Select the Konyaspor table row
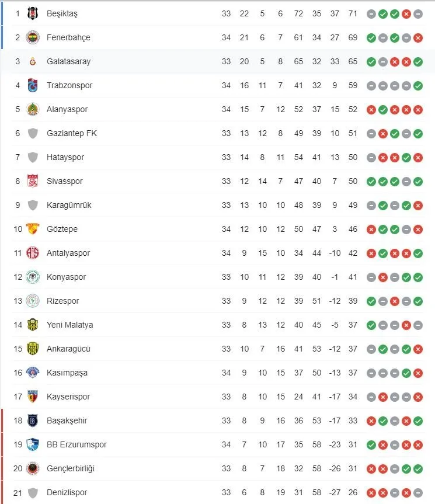 coord(217,277)
